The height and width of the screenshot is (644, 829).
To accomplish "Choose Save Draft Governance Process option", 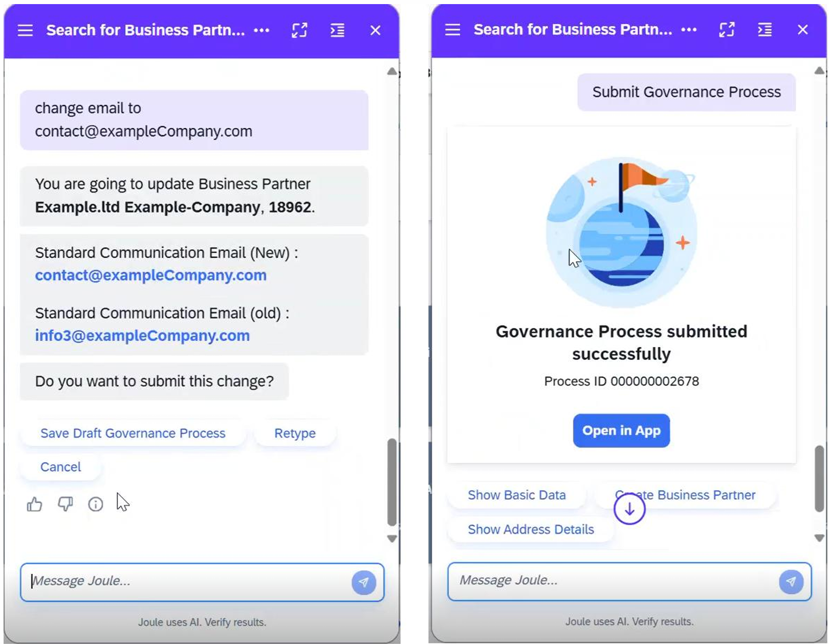I will [x=133, y=433].
